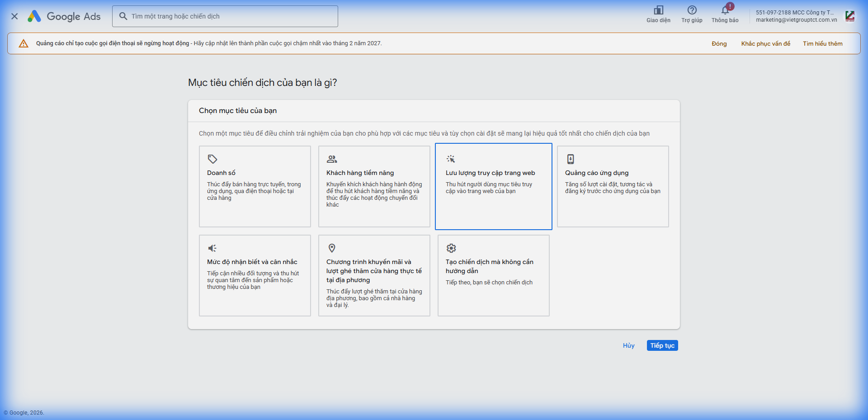Image resolution: width=868 pixels, height=420 pixels.
Task: Dismiss the banner with Đóng
Action: click(719, 44)
